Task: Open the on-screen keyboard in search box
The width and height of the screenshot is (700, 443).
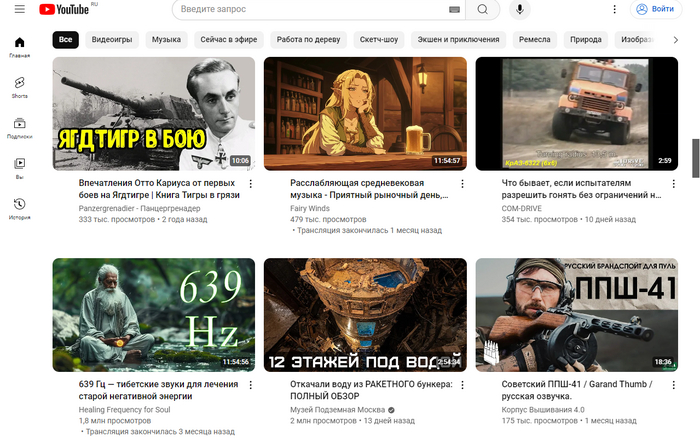Action: click(455, 10)
